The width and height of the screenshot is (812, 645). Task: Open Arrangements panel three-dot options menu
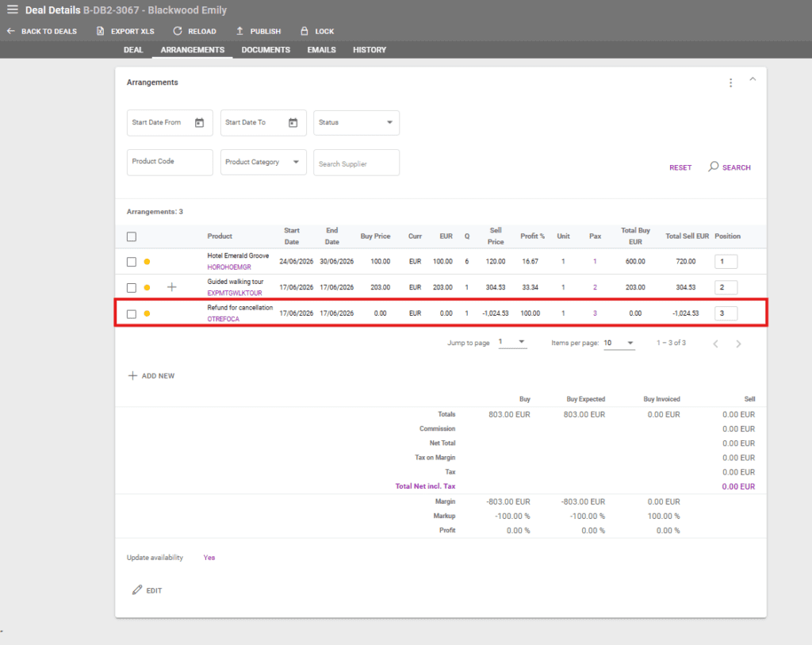(x=730, y=83)
